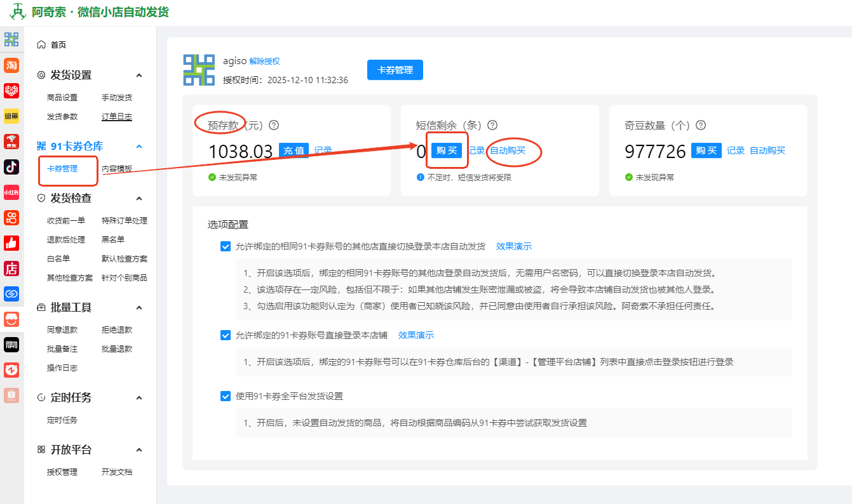Open 开发文档 in the sidebar
This screenshot has height=504, width=852.
pyautogui.click(x=117, y=472)
